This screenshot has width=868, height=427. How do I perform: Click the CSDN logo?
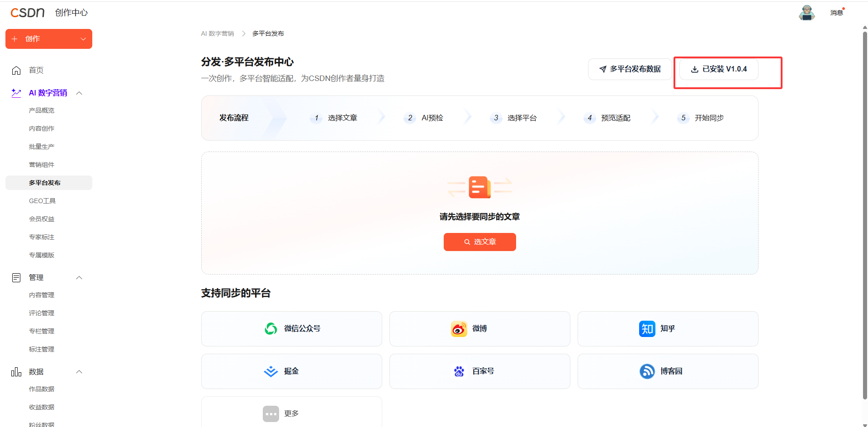pos(27,13)
